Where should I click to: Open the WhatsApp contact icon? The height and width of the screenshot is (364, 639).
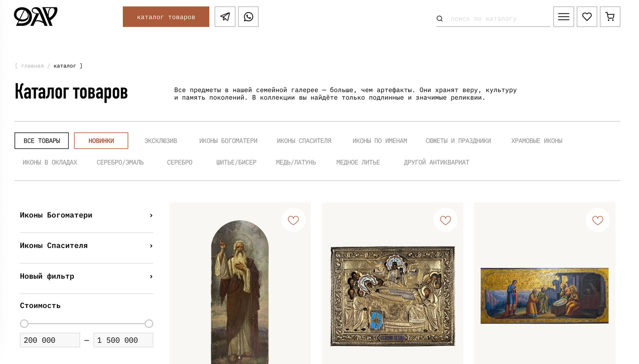point(248,17)
